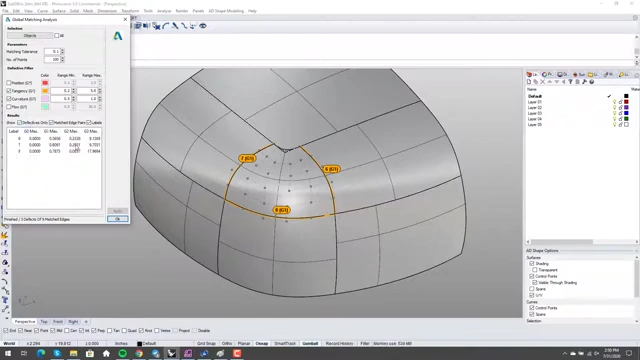Image resolution: width=640 pixels, height=360 pixels.
Task: Click Ok in Global Matching Analysis
Action: pos(118,219)
